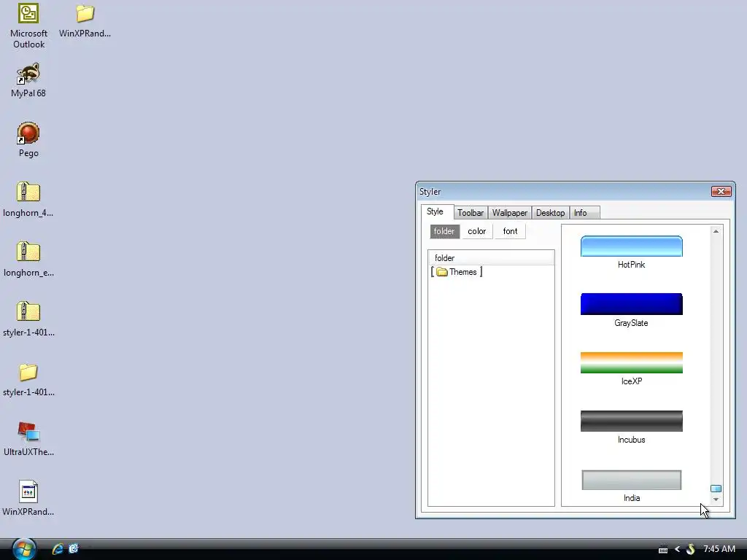
Task: Click the folder column header
Action: click(x=491, y=257)
